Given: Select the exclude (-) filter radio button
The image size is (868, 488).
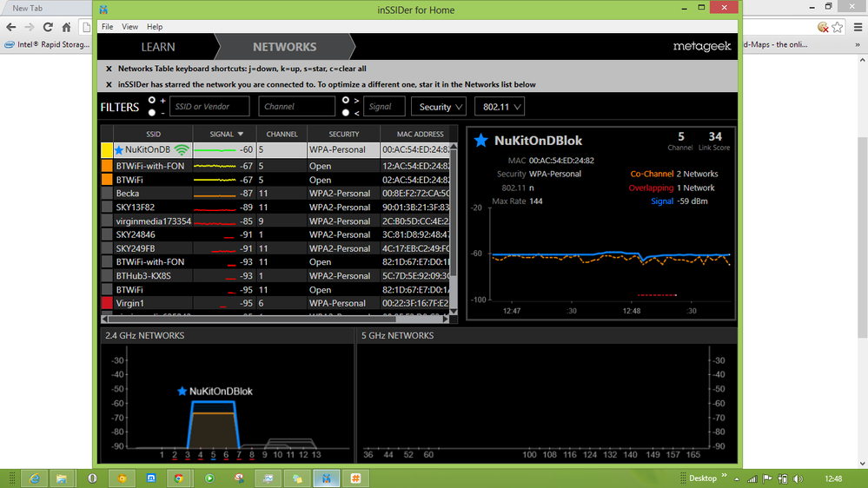Looking at the screenshot, I should pos(152,112).
